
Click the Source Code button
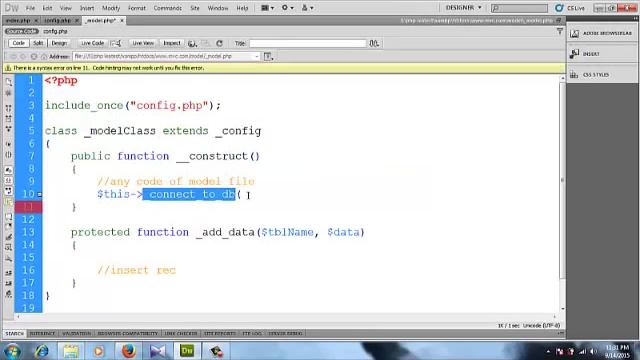pos(22,31)
